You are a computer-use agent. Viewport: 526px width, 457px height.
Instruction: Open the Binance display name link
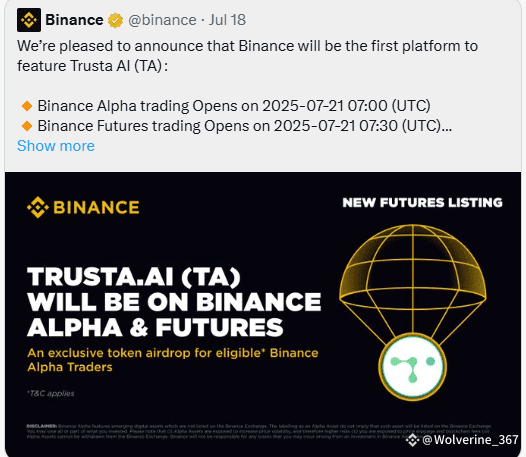[x=74, y=20]
